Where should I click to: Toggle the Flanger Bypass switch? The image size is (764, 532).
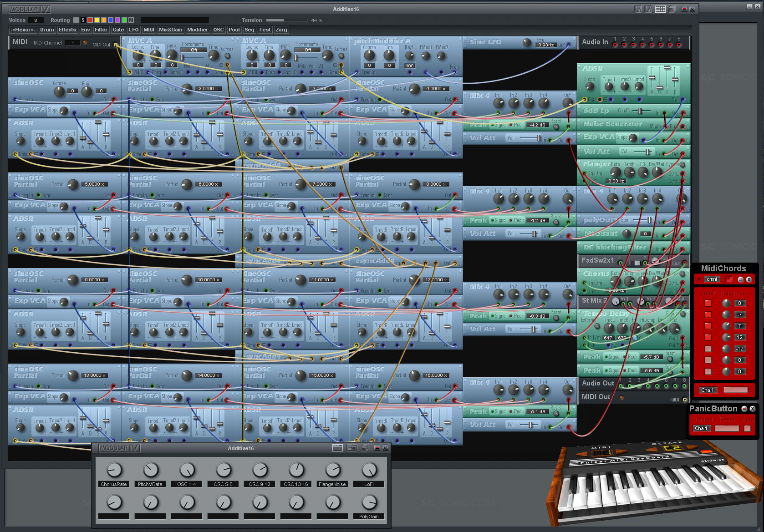(682, 165)
